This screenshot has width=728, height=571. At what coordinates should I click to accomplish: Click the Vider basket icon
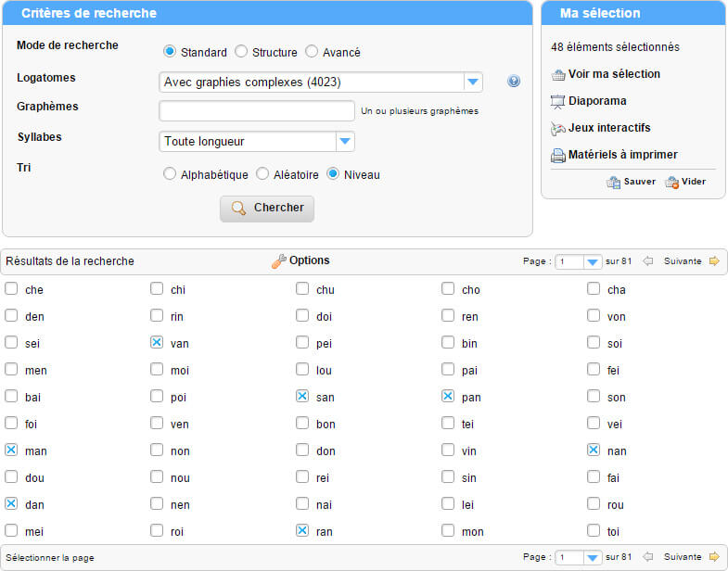(671, 183)
